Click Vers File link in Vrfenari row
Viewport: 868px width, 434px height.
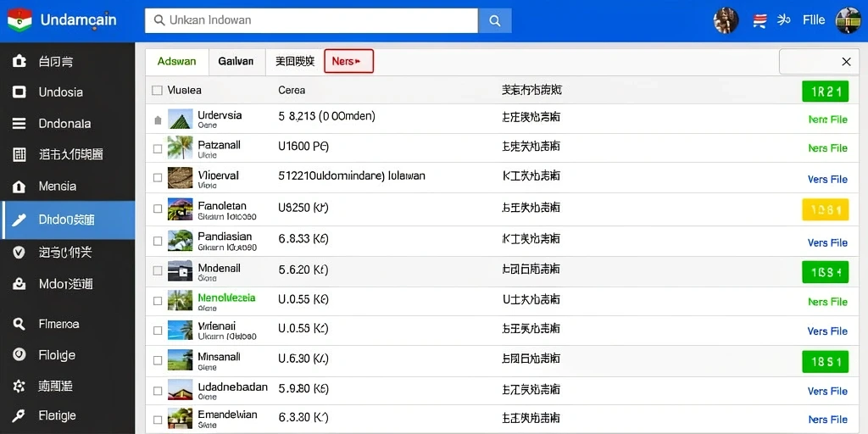827,331
